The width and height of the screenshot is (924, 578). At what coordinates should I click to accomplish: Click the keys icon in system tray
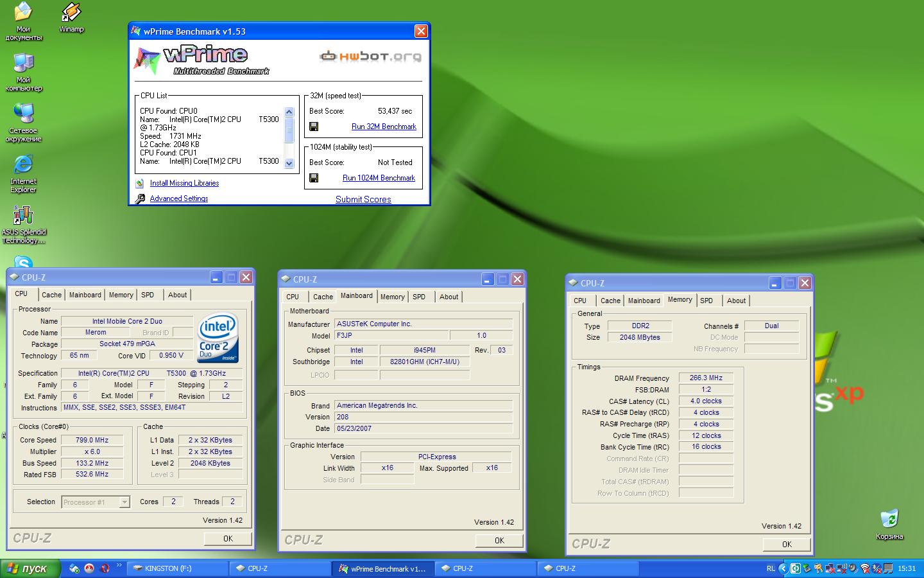coord(818,568)
